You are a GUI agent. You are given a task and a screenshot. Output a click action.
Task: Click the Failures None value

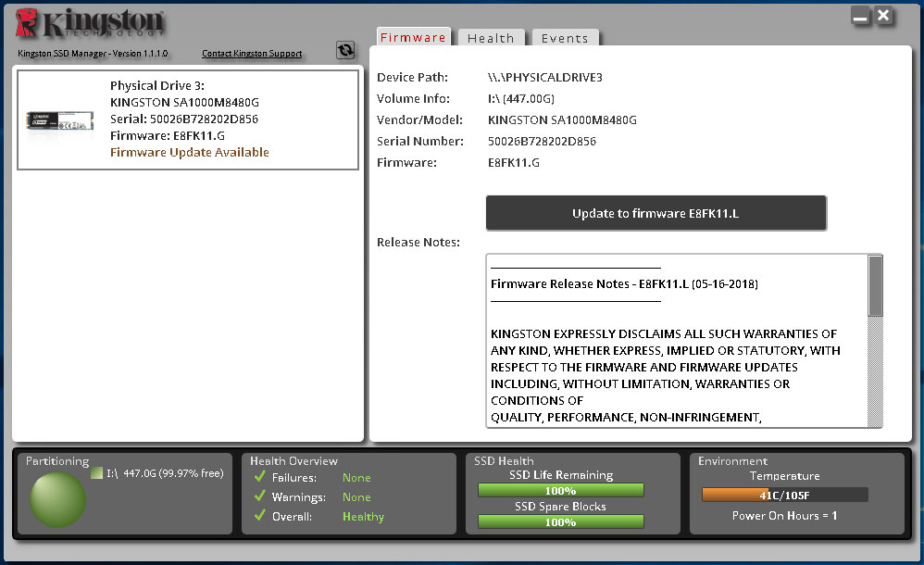[356, 477]
